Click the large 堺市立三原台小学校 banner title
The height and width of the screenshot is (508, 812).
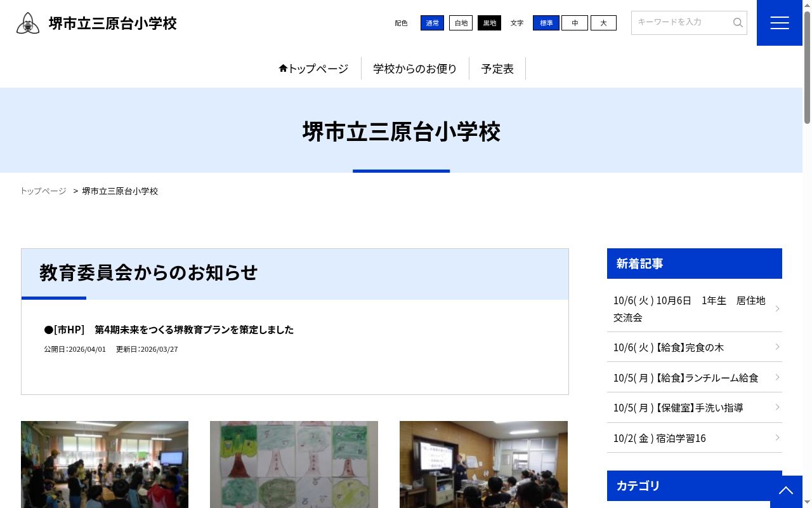401,131
